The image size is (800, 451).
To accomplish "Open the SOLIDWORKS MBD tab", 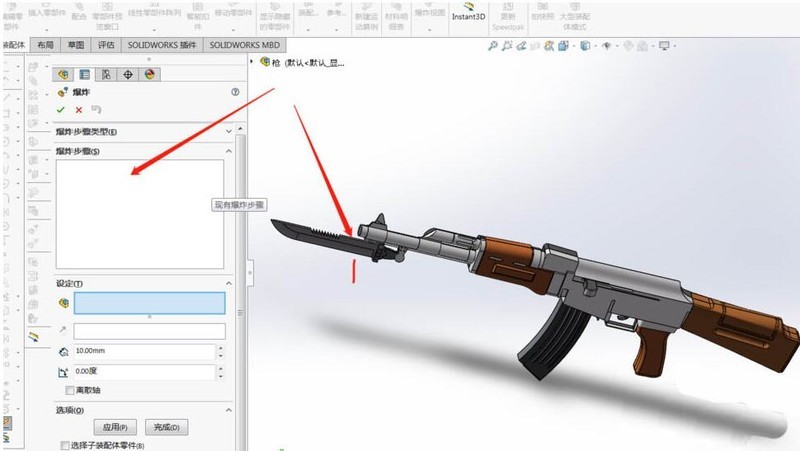I will pyautogui.click(x=244, y=45).
